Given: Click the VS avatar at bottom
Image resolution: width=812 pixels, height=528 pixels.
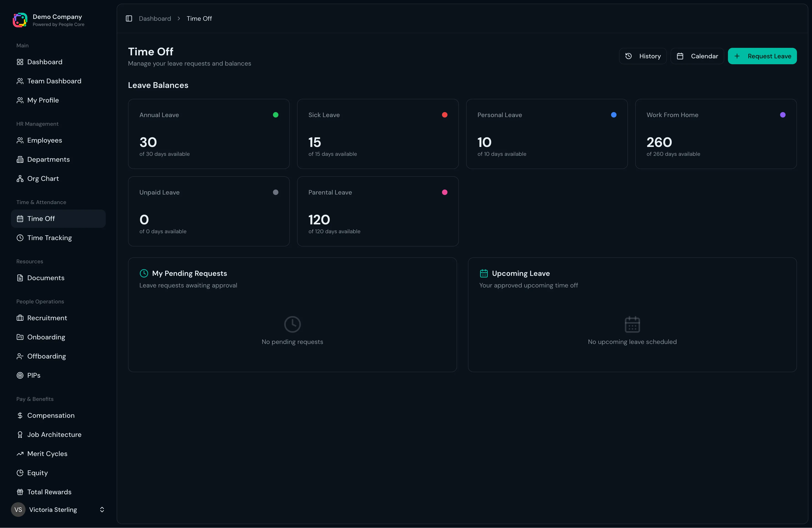Looking at the screenshot, I should coord(18,510).
